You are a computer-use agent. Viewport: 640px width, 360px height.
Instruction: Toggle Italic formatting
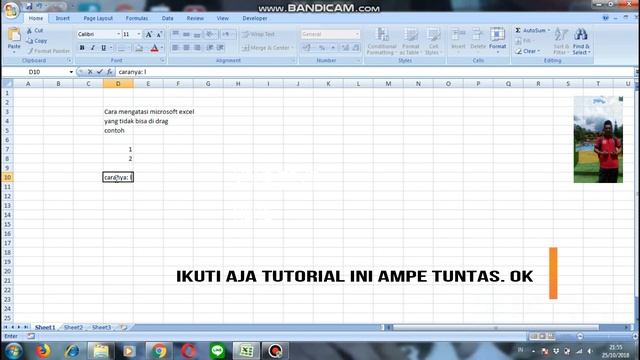click(x=93, y=48)
